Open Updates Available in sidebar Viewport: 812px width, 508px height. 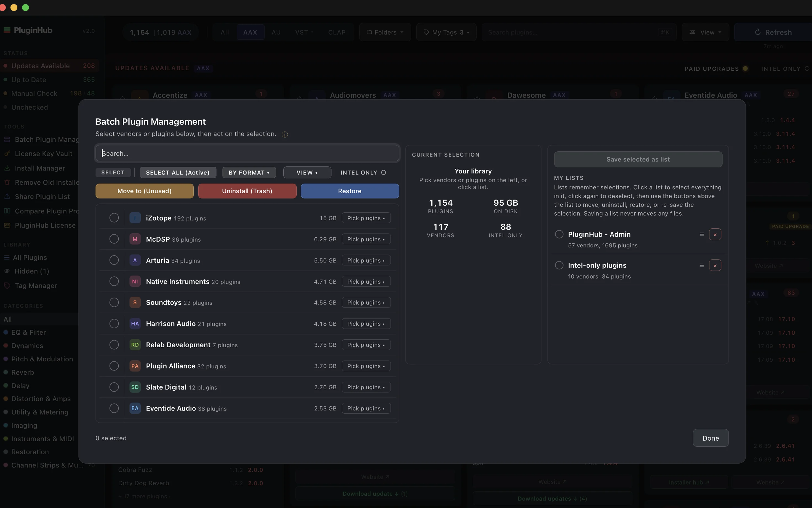50,66
